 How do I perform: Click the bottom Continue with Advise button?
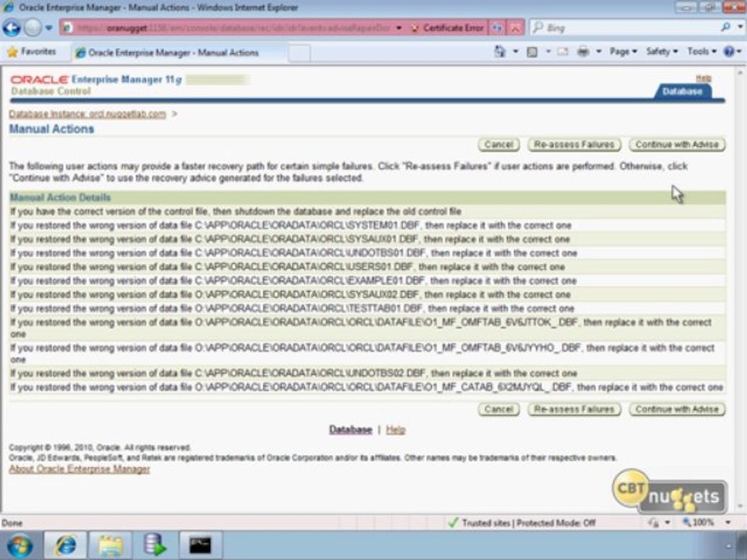677,409
